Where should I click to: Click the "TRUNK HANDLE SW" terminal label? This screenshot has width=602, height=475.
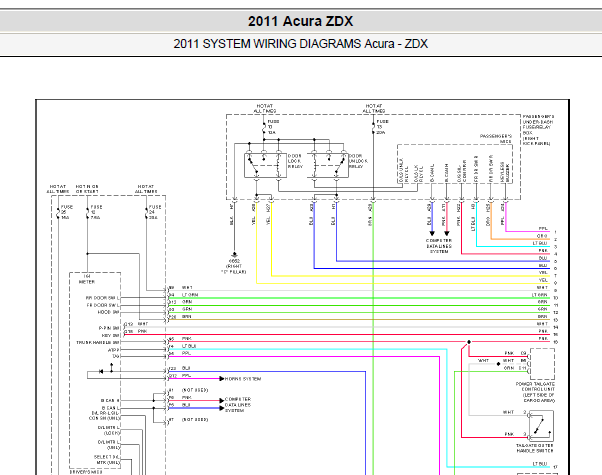98,343
